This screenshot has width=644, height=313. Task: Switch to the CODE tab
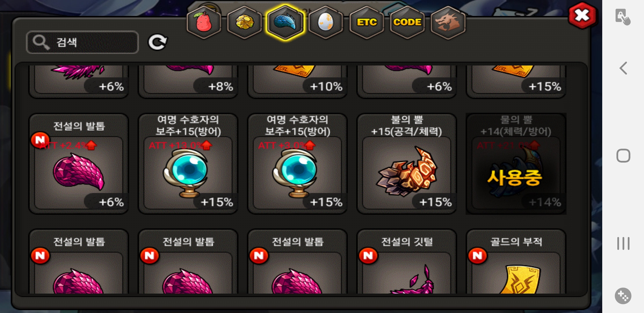coord(407,22)
